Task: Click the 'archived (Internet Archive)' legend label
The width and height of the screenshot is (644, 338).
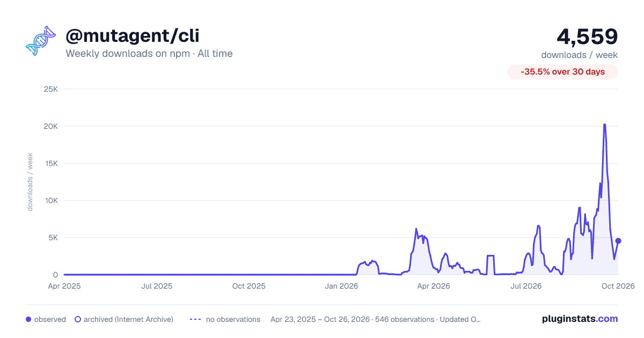Action: pos(128,319)
